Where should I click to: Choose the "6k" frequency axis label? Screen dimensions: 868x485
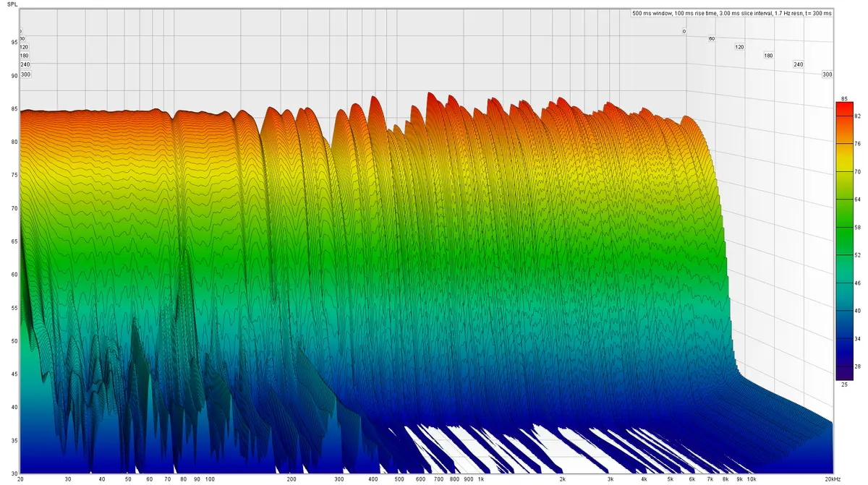[692, 479]
